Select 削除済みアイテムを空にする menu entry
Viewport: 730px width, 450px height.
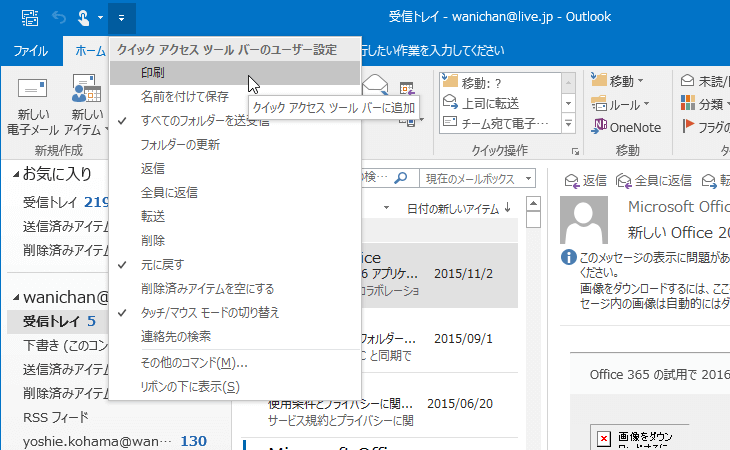(235, 289)
